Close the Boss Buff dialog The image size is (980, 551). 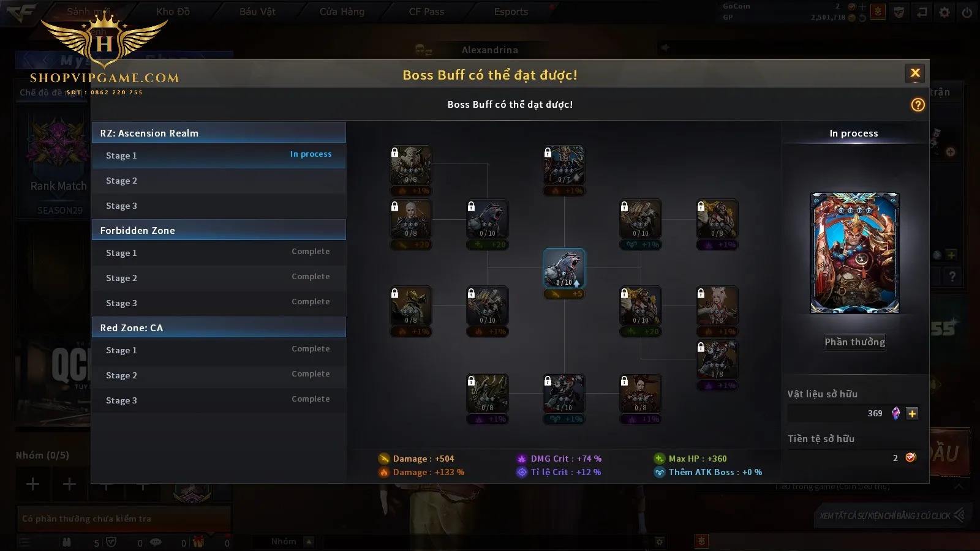915,73
